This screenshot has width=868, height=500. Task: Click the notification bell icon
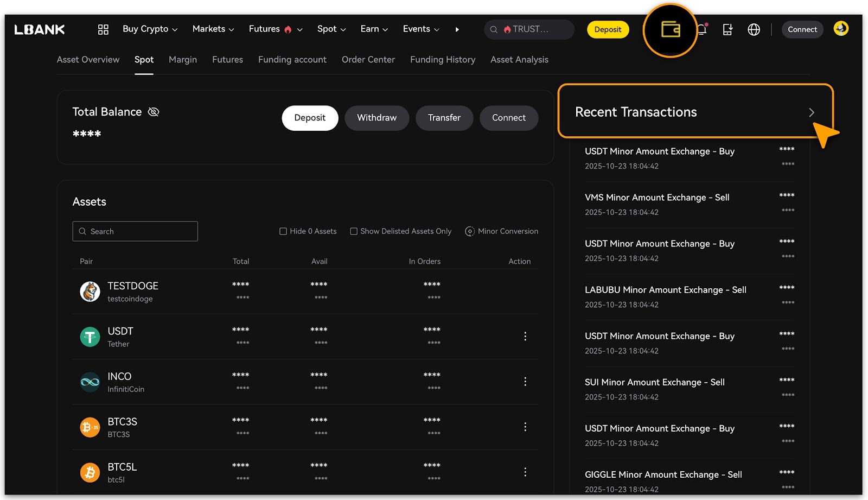pos(702,29)
